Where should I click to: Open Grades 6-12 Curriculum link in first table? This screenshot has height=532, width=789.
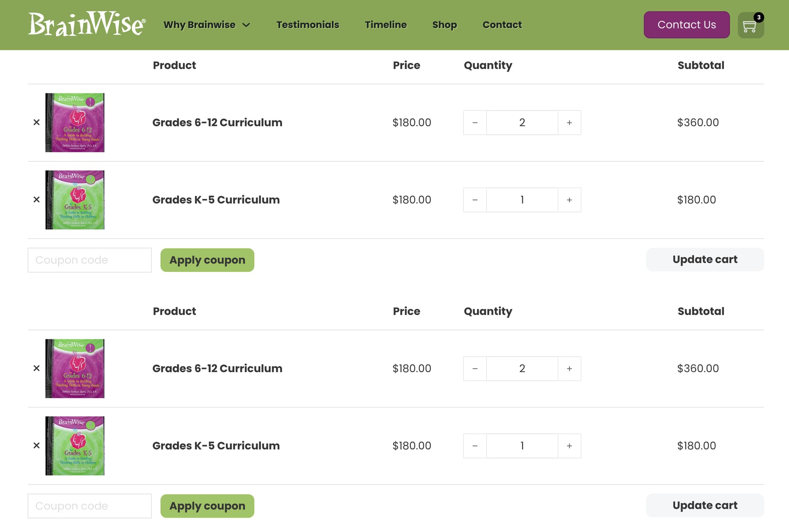coord(217,122)
